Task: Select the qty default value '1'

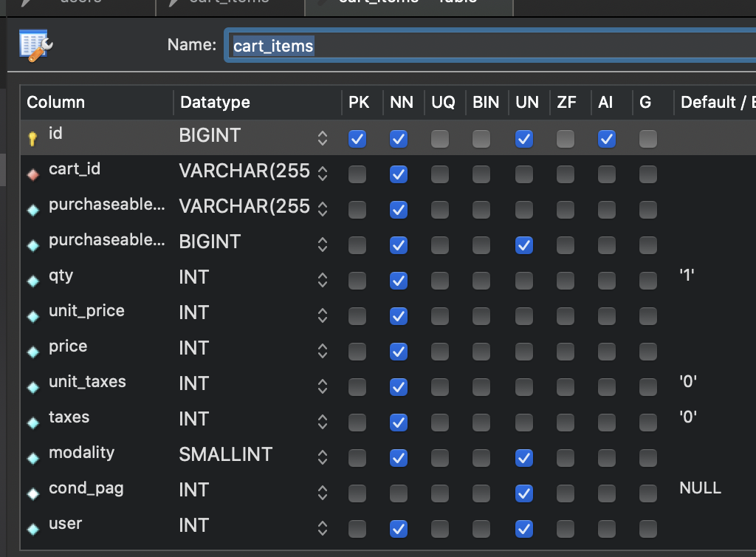Action: (x=687, y=276)
